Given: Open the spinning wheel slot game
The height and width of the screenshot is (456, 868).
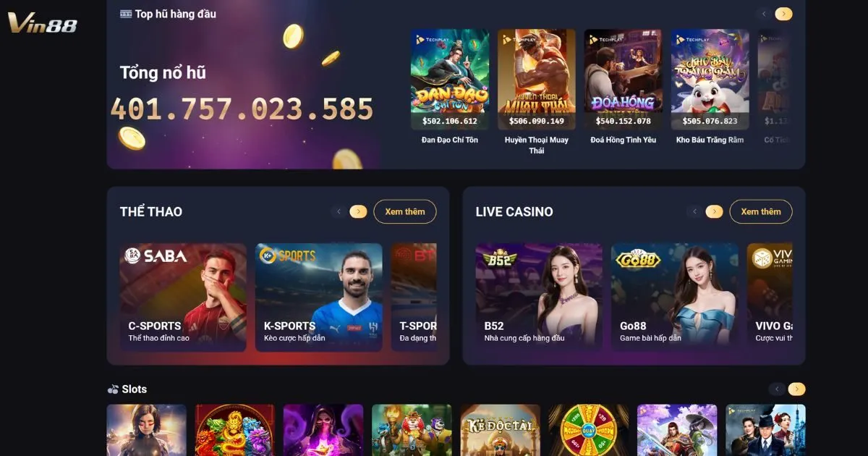Looking at the screenshot, I should click(x=588, y=430).
